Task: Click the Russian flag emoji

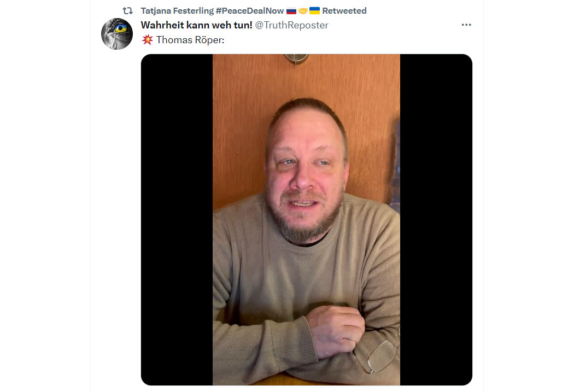Action: coord(291,11)
